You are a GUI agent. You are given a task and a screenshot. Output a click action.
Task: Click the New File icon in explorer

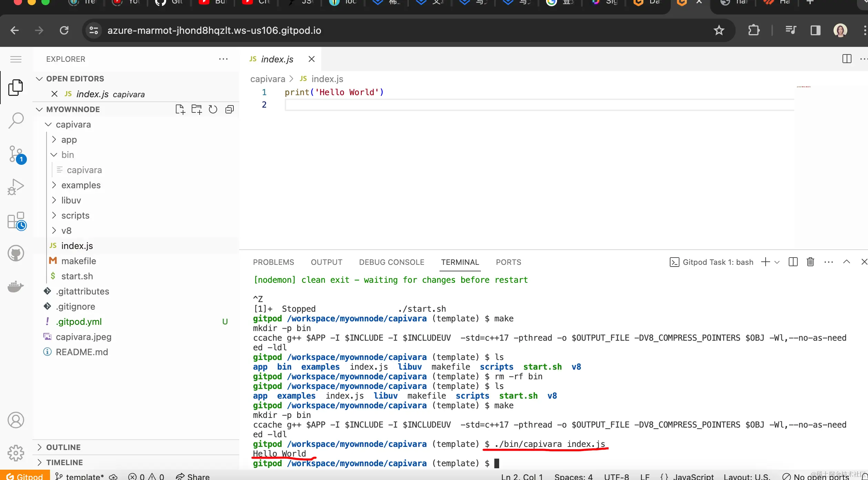pyautogui.click(x=180, y=109)
